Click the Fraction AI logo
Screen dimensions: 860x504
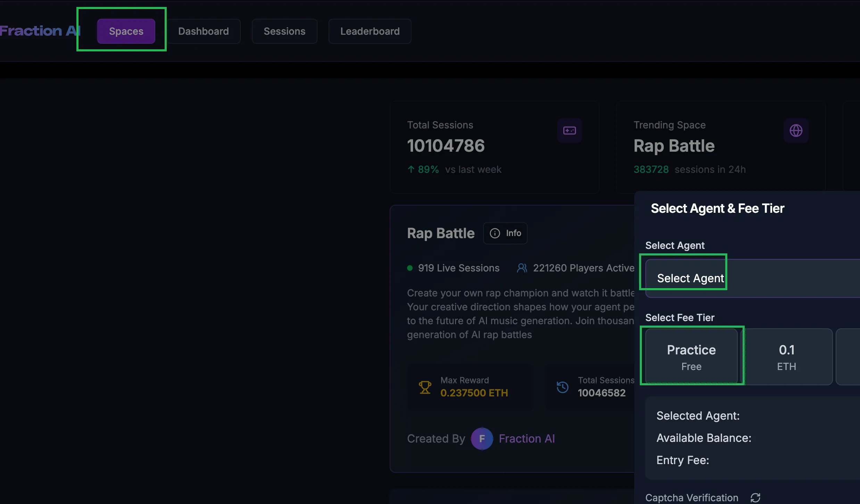point(40,31)
